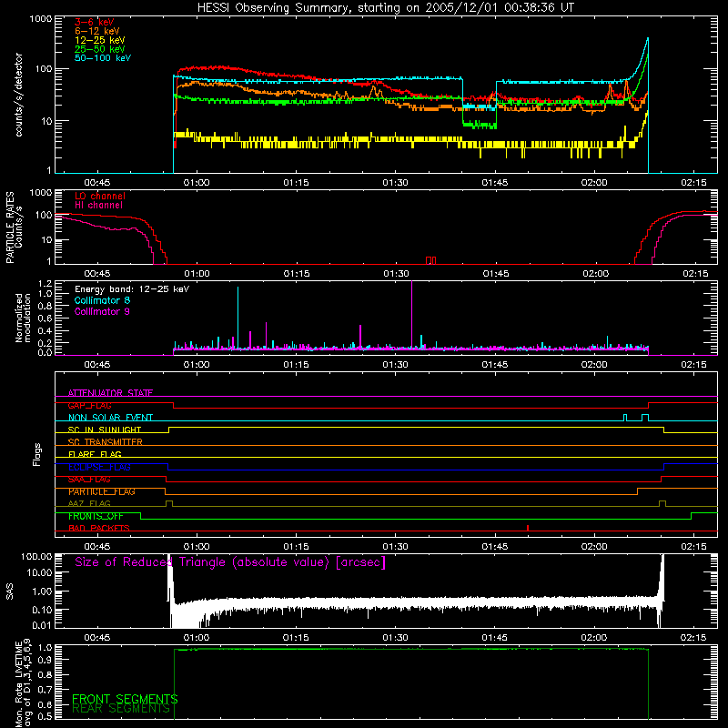The width and height of the screenshot is (728, 728).
Task: Click the SAA_FLAG label
Action: (89, 480)
